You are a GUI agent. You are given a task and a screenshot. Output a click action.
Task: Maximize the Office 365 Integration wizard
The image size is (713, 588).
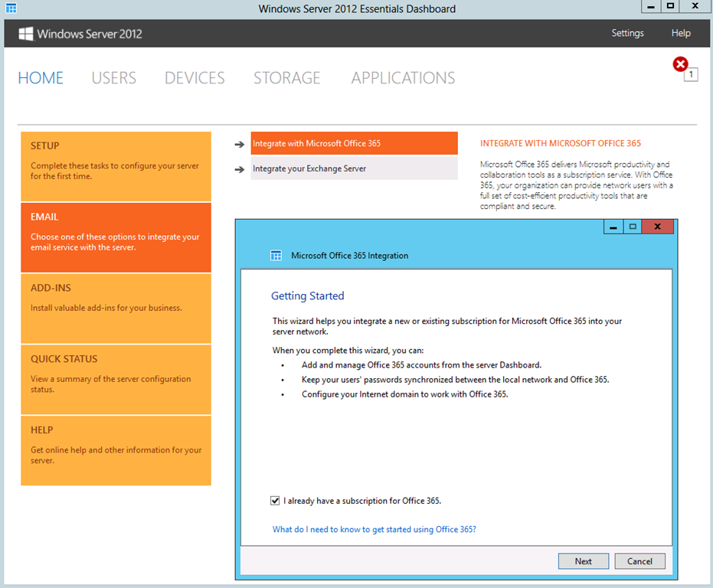[633, 227]
